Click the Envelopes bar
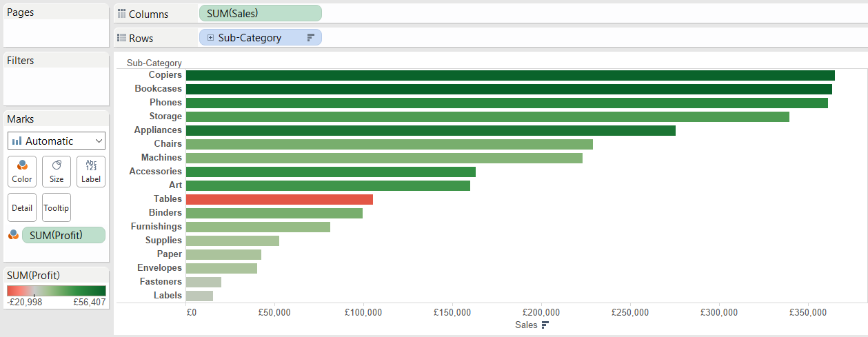 point(221,268)
